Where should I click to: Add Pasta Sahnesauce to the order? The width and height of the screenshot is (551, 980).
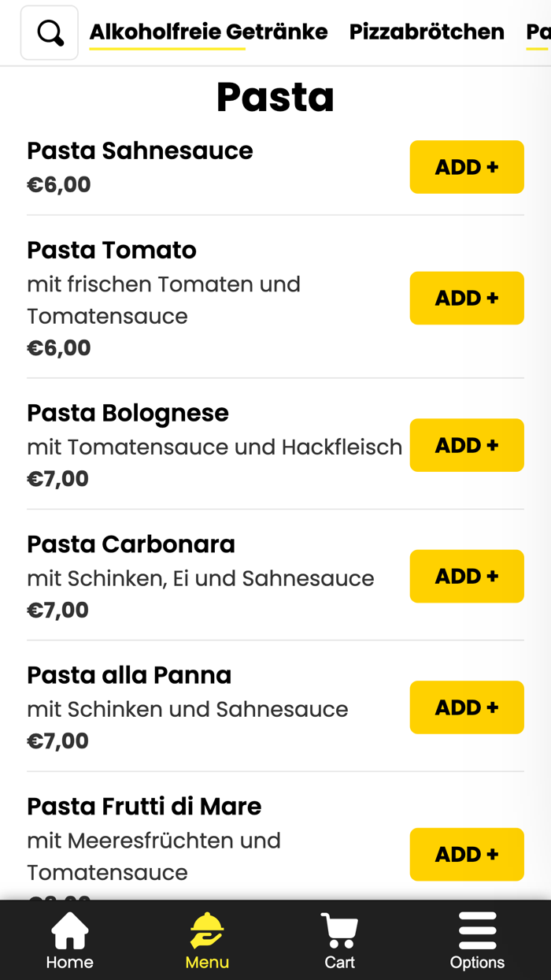pos(466,167)
